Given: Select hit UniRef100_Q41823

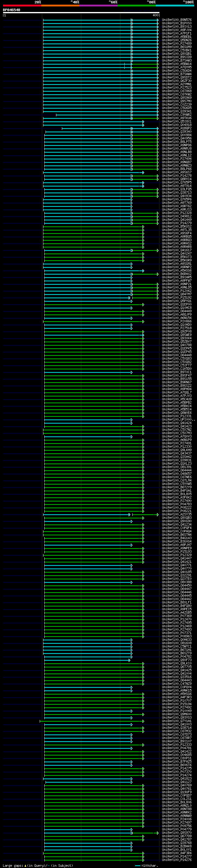Looking at the screenshot, I should point(177,778).
